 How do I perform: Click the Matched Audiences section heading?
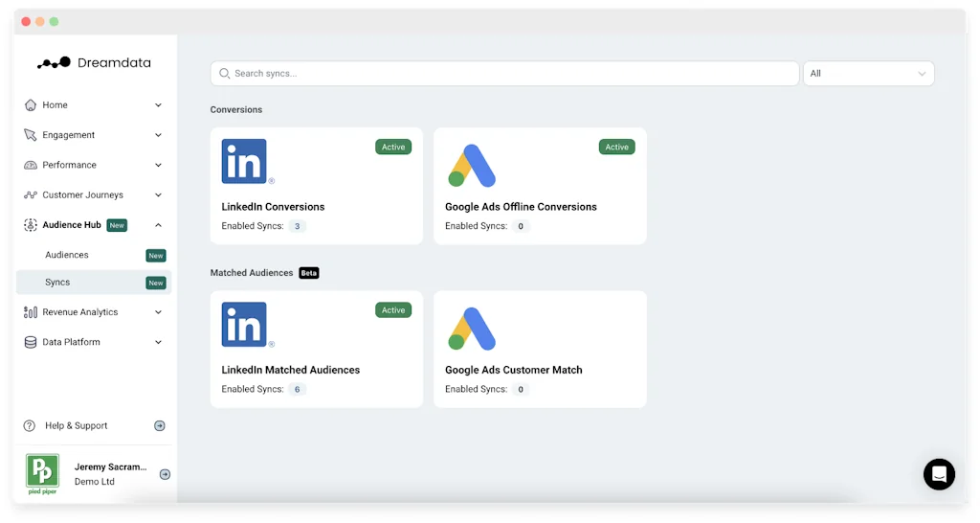pos(252,273)
